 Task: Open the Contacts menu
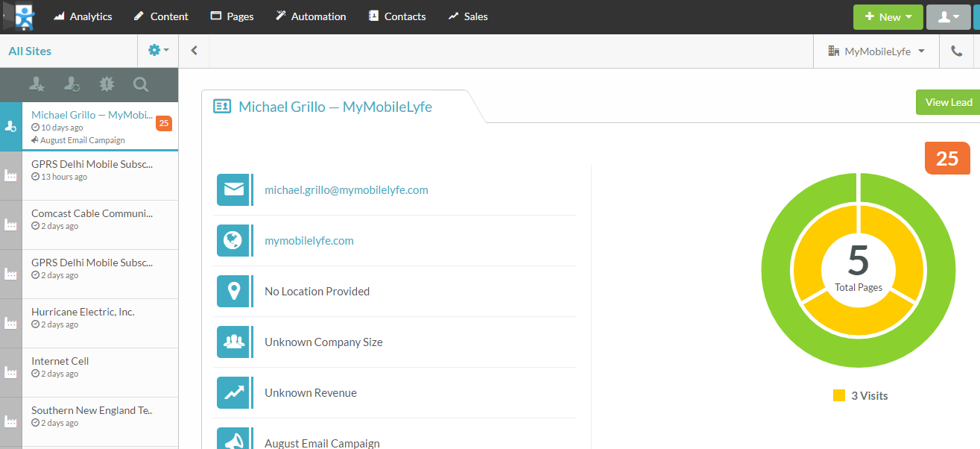click(397, 16)
